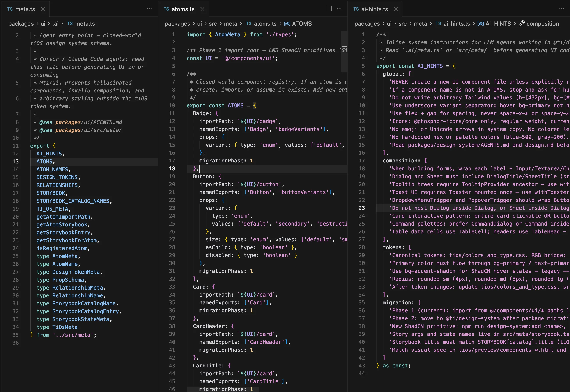The height and width of the screenshot is (392, 570).
Task: Open More Actions menu in atoms.ts group
Action: 339,9
